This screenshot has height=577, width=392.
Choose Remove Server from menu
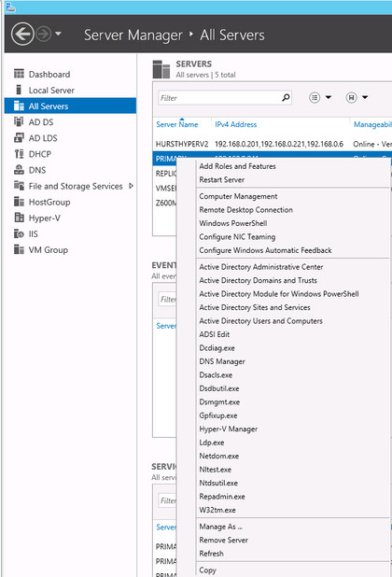(x=224, y=541)
